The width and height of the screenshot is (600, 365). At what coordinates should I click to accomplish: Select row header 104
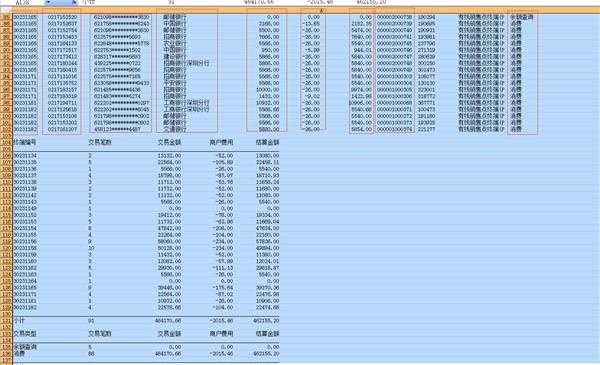pyautogui.click(x=6, y=142)
